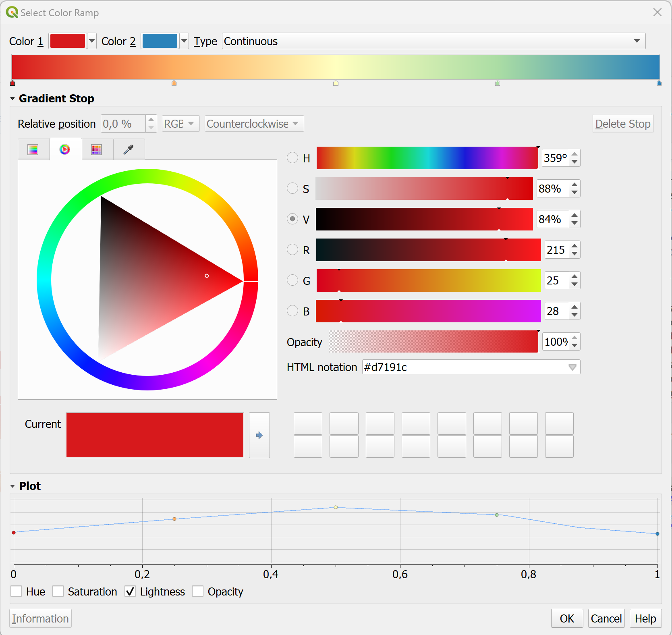The height and width of the screenshot is (635, 672).
Task: Select the H hue radio button
Action: click(x=292, y=158)
